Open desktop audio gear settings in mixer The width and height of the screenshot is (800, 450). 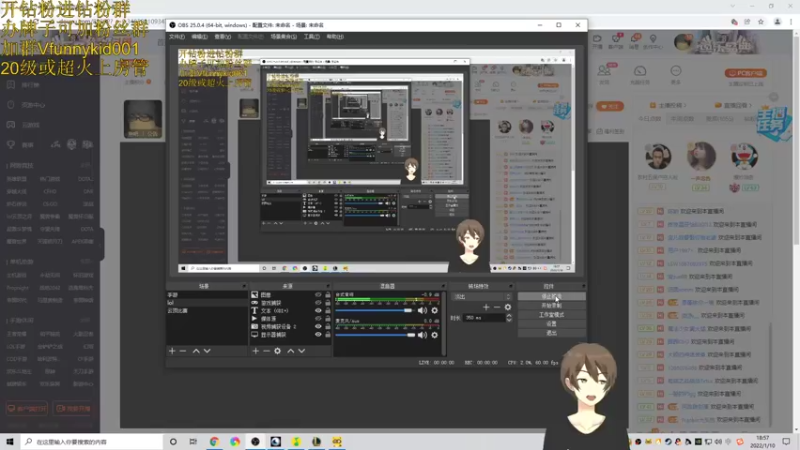coord(435,310)
